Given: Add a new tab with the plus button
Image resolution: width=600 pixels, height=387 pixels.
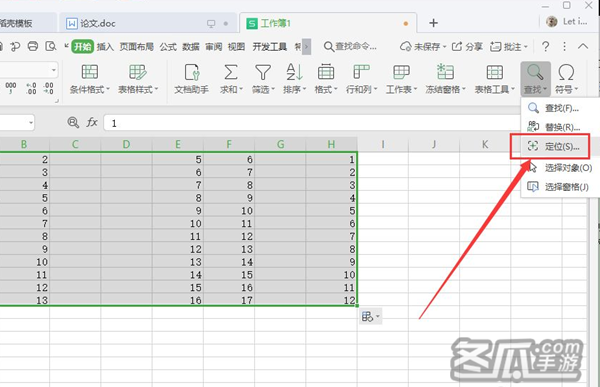Looking at the screenshot, I should pos(433,23).
